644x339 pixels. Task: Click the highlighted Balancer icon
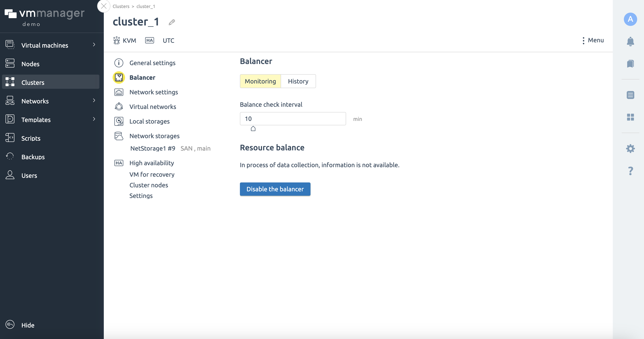(x=119, y=77)
